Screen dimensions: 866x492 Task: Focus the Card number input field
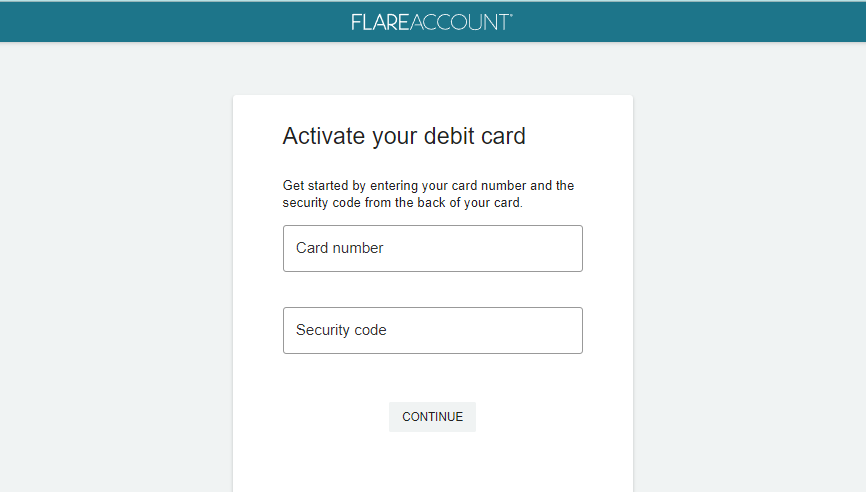[x=432, y=248]
